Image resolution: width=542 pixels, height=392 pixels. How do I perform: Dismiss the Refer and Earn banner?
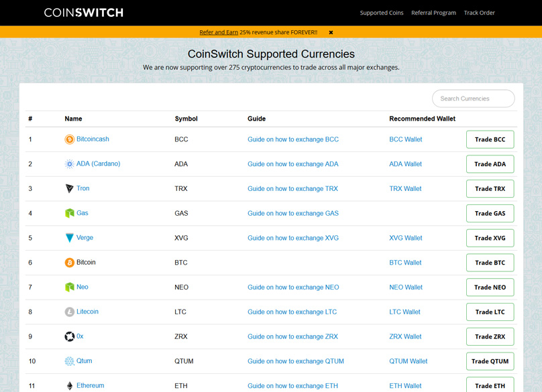click(x=331, y=32)
